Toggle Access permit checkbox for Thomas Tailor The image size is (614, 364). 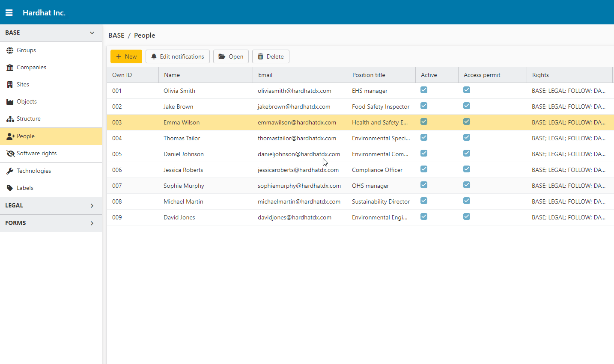467,137
